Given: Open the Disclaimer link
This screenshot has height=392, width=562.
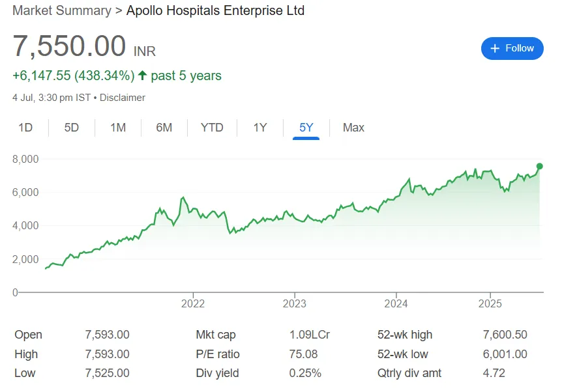Looking at the screenshot, I should (123, 98).
